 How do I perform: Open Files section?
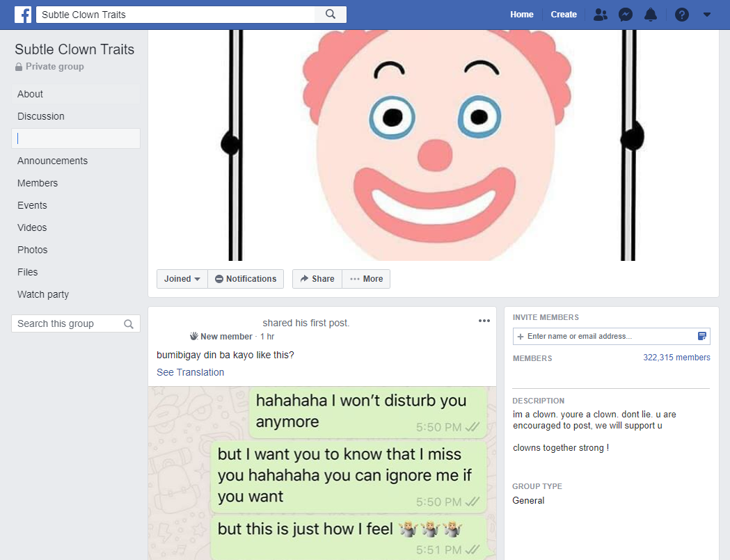[x=75, y=272]
